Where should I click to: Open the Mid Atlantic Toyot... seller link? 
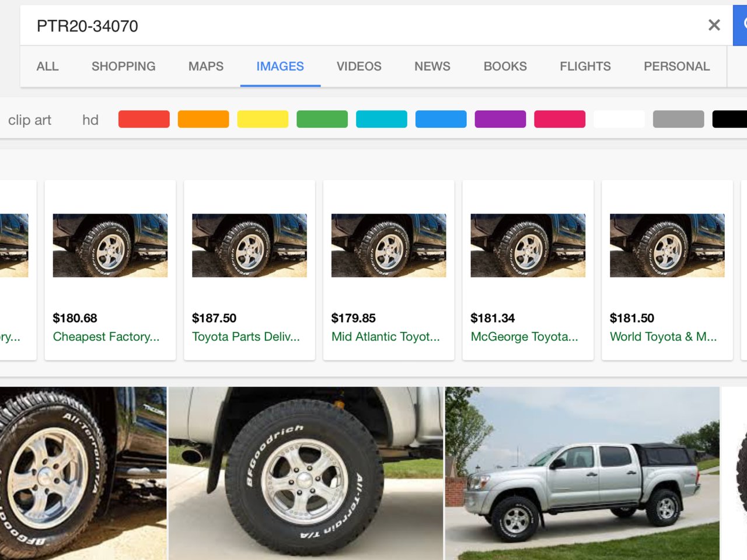click(x=386, y=337)
